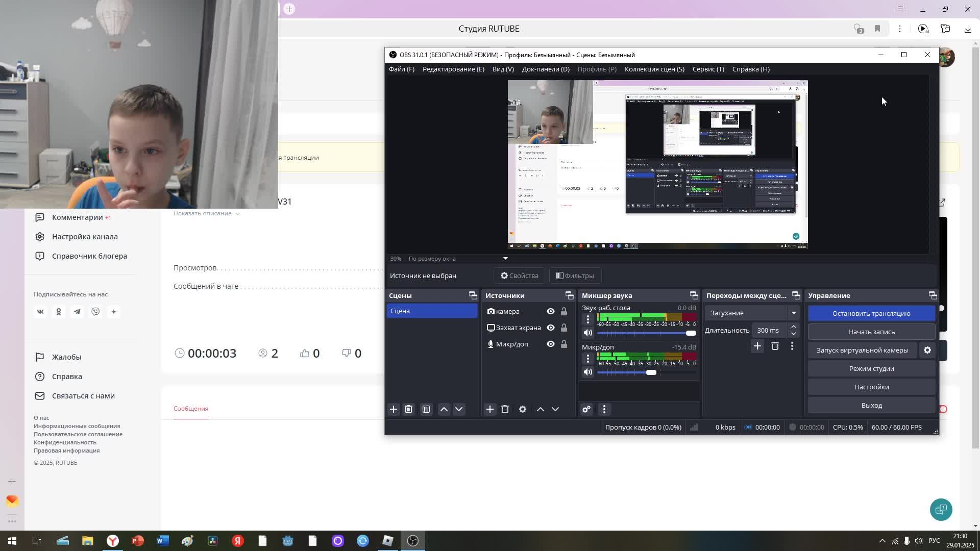The width and height of the screenshot is (980, 551).
Task: Move source up arrow in Sources panel
Action: (541, 409)
